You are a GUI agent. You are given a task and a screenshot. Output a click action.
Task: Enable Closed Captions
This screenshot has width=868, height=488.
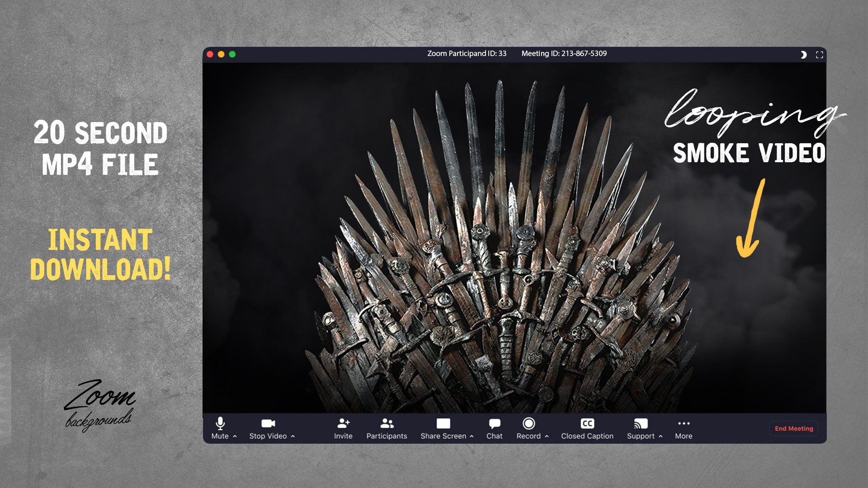click(587, 428)
